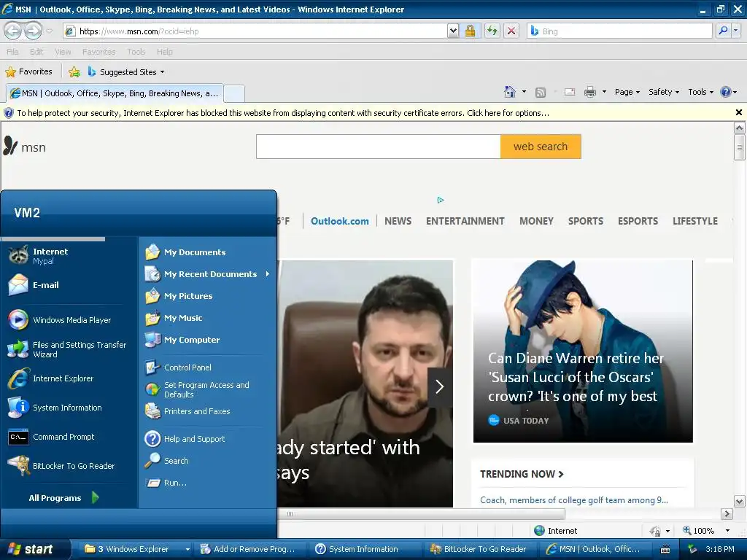Click the IE Help question mark icon
This screenshot has height=560, width=747.
click(x=725, y=92)
